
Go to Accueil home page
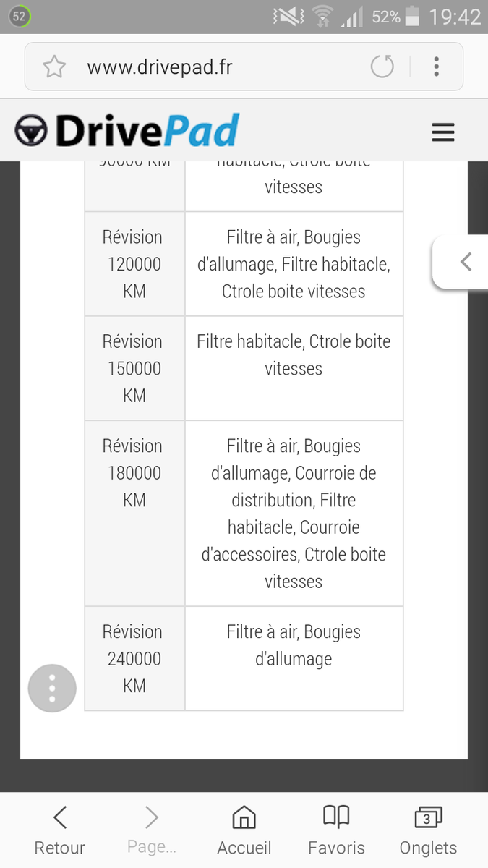coord(244,832)
